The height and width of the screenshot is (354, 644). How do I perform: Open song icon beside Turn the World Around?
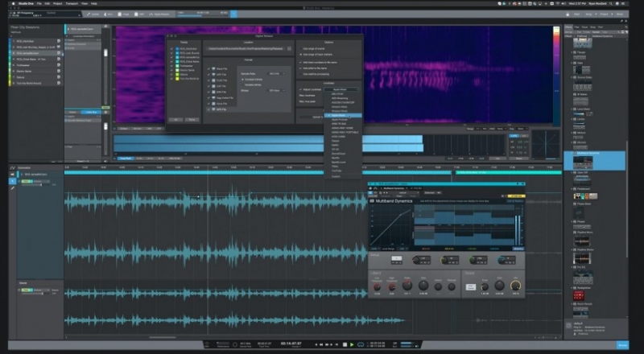coord(59,83)
